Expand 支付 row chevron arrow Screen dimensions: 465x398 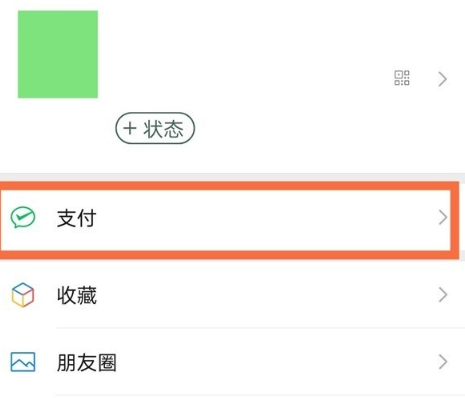tap(442, 218)
